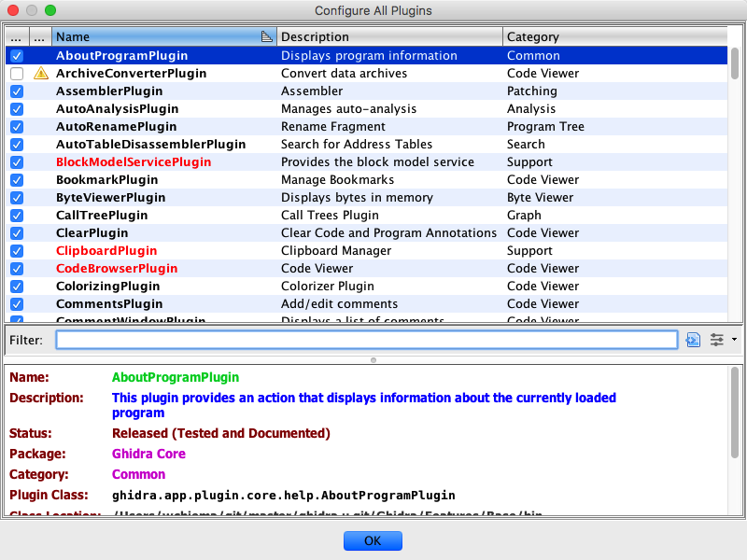Enable the ArchiveConverterPlugin checkbox
Screen dimensions: 747x560
pos(17,74)
